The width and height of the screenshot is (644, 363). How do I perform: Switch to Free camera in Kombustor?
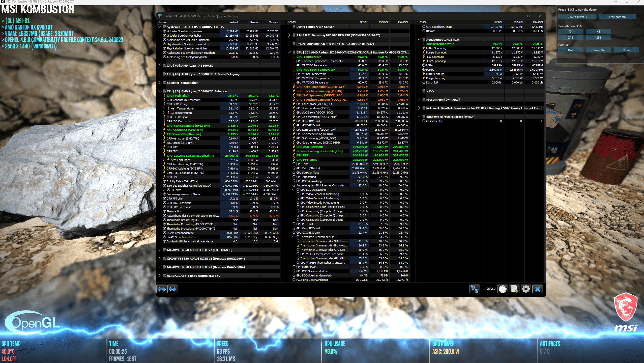(617, 17)
